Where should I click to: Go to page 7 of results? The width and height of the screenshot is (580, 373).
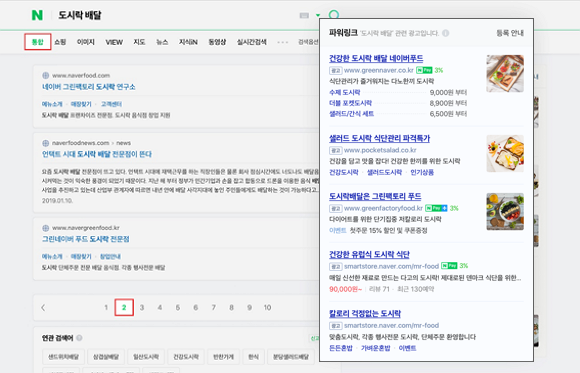point(213,308)
